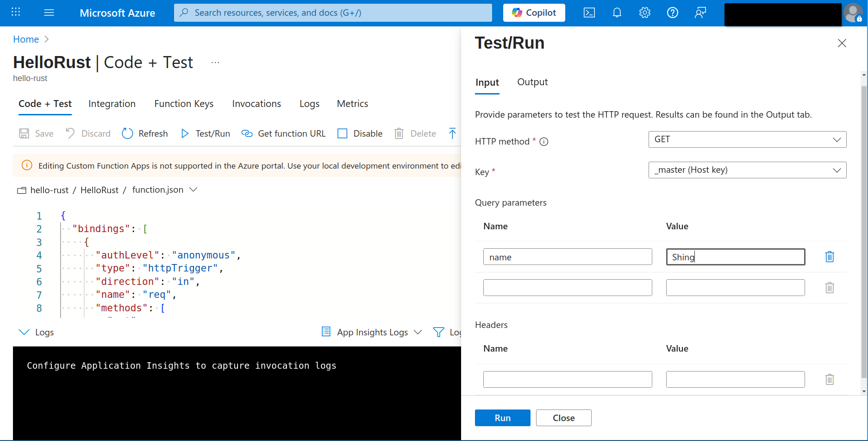868x441 pixels.
Task: Go to Home breadcrumb
Action: click(x=26, y=39)
